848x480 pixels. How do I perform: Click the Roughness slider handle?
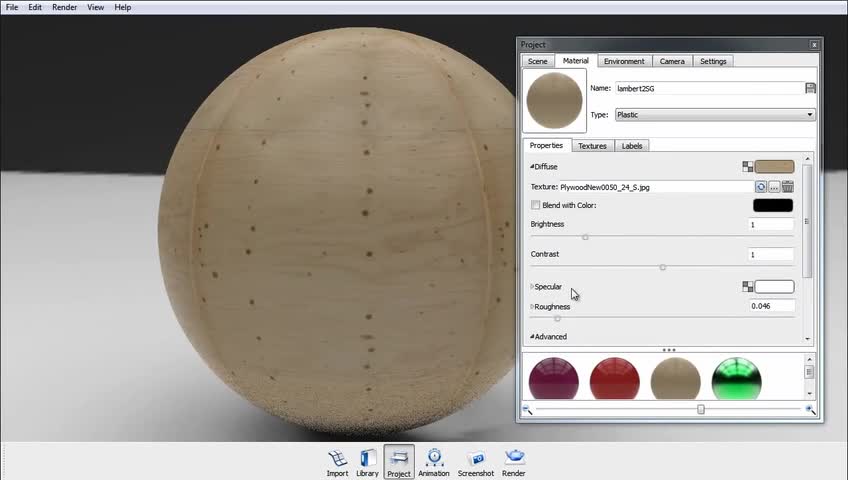click(558, 318)
